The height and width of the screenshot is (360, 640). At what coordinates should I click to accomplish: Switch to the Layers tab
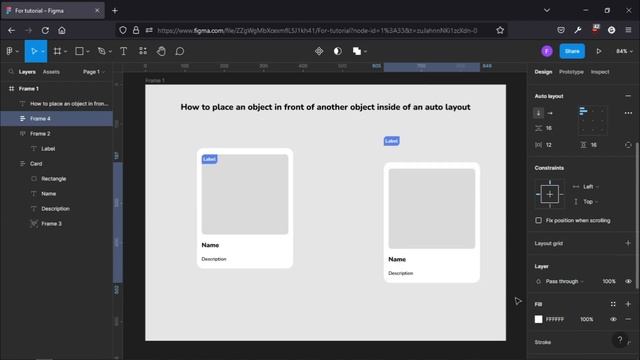click(27, 72)
